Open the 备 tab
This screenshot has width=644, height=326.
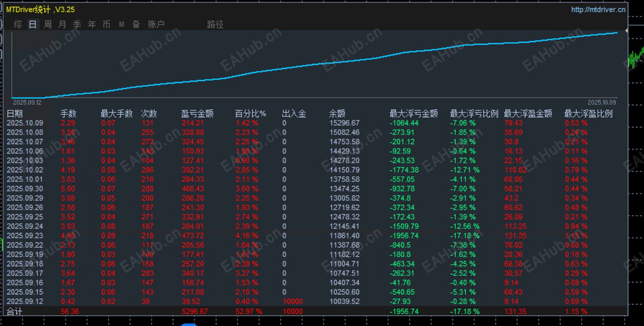[x=136, y=25]
